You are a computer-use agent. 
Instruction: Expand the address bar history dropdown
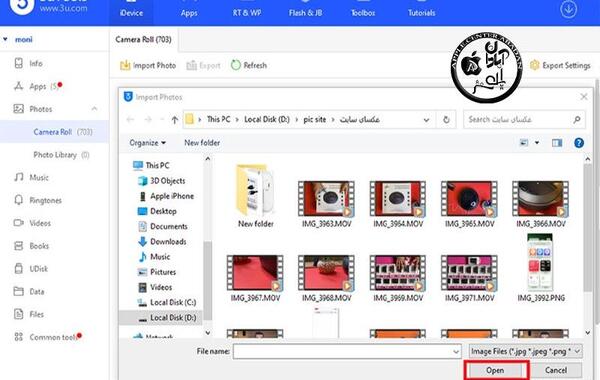coord(426,120)
